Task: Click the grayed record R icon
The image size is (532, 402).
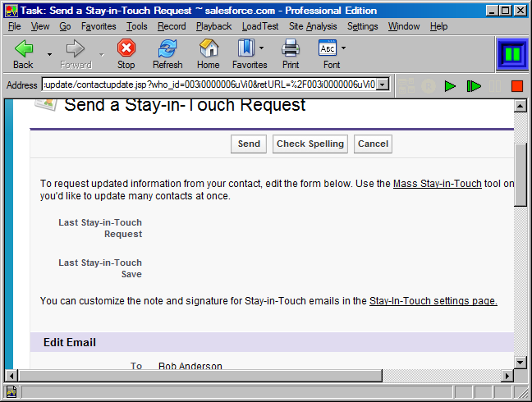Action: coord(429,86)
